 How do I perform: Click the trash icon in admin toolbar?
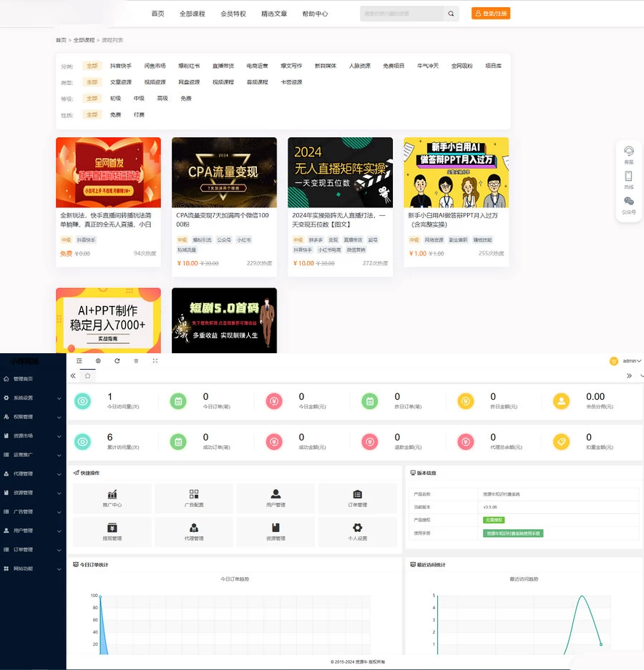point(136,361)
